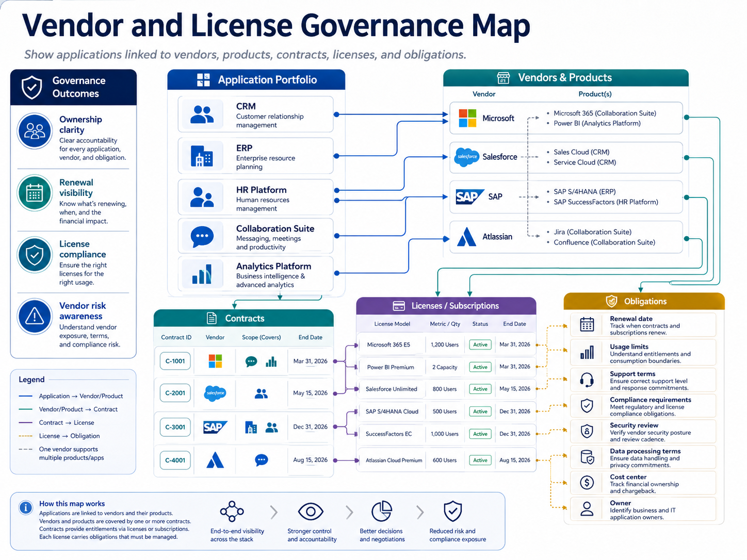Click the 2 Capacity quantity cell
Screen dimensions: 747x560
[445, 367]
